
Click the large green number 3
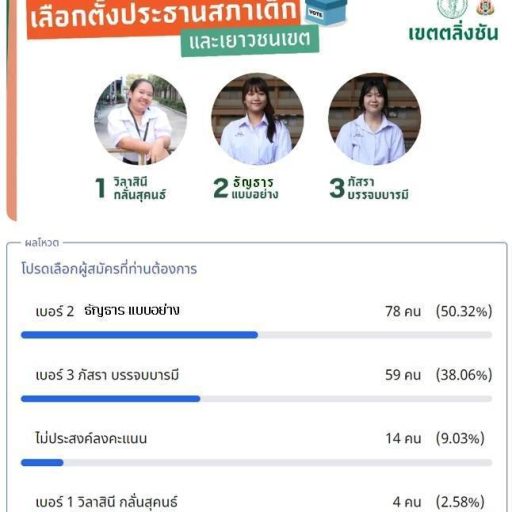(x=337, y=188)
